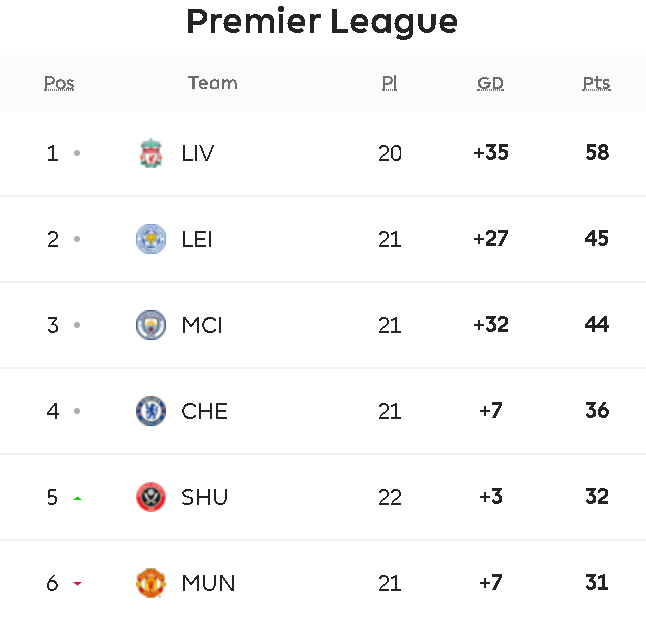The image size is (646, 640).
Task: Select the Pl column header
Action: (389, 83)
